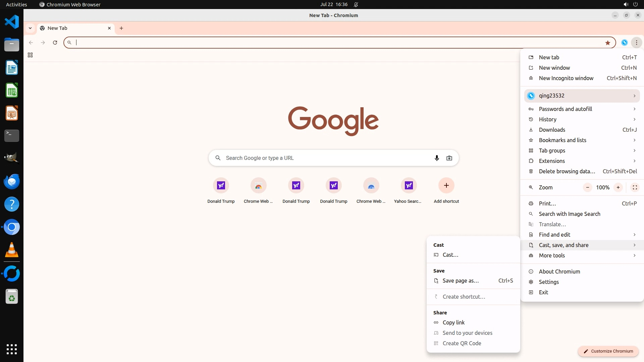The width and height of the screenshot is (644, 362).
Task: Select Save page as… option
Action: [461, 281]
